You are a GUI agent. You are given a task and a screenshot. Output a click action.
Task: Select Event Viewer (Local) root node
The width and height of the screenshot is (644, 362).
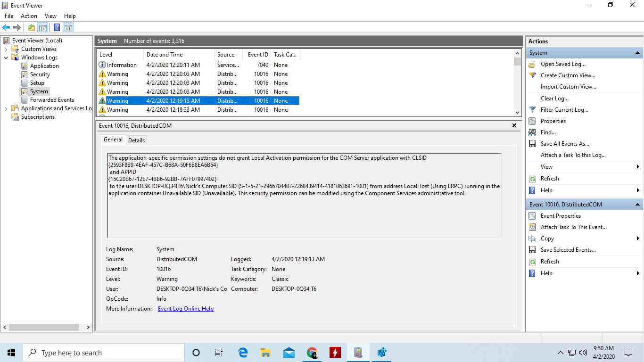[x=37, y=41]
